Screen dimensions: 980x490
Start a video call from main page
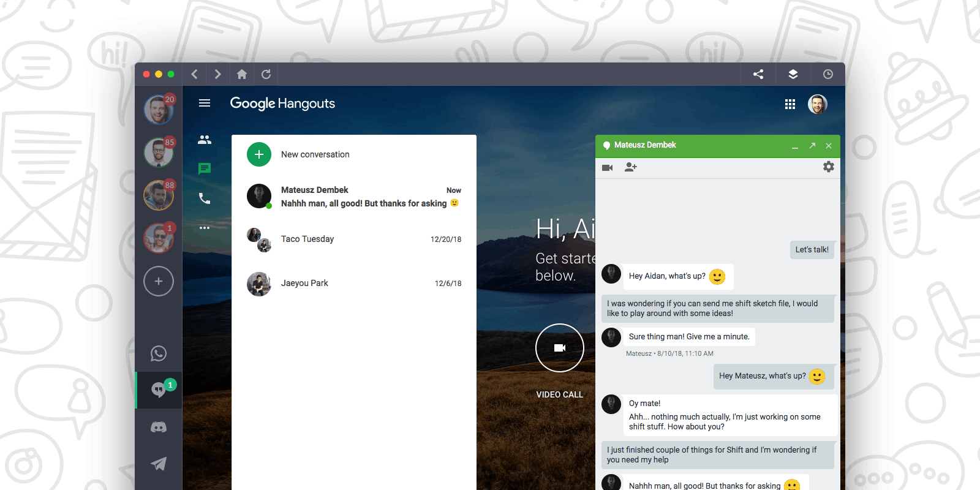(x=560, y=348)
